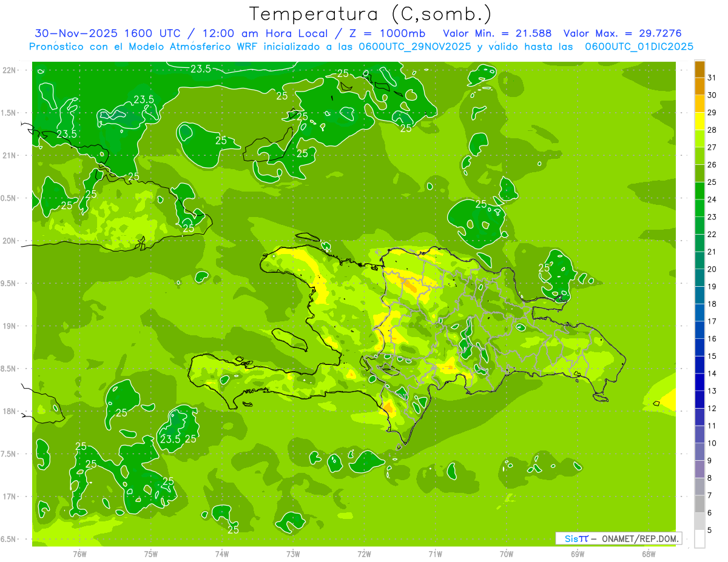728x562 pixels.
Task: Click the '21N' latitude axis label
Action: click(x=10, y=156)
